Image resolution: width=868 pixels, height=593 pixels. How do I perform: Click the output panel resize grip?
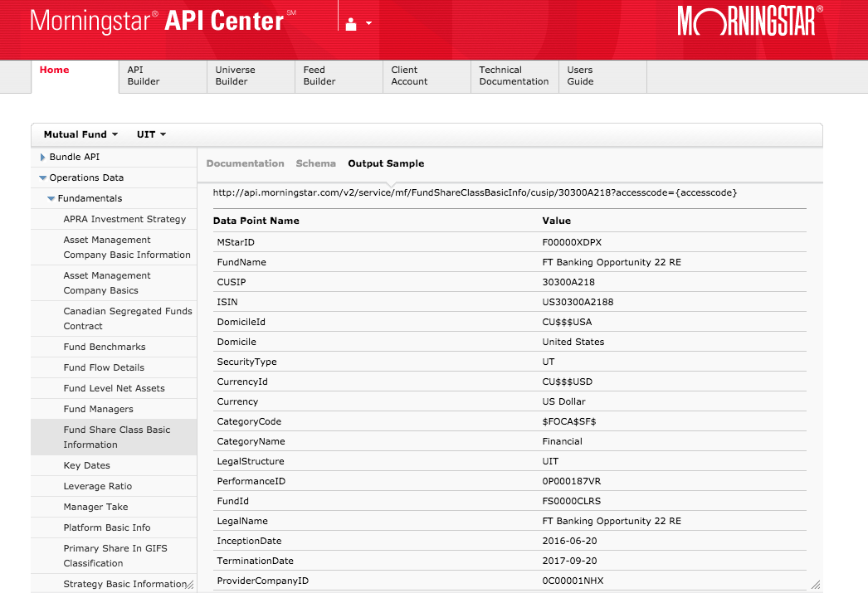coord(816,585)
